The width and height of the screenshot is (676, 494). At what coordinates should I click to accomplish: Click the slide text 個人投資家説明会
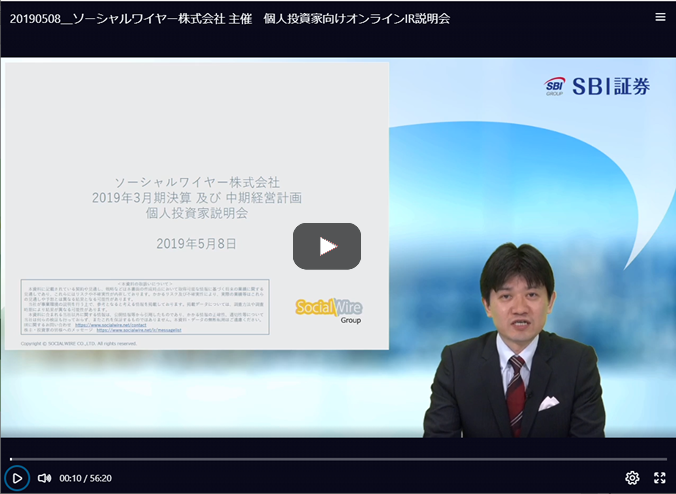click(197, 213)
